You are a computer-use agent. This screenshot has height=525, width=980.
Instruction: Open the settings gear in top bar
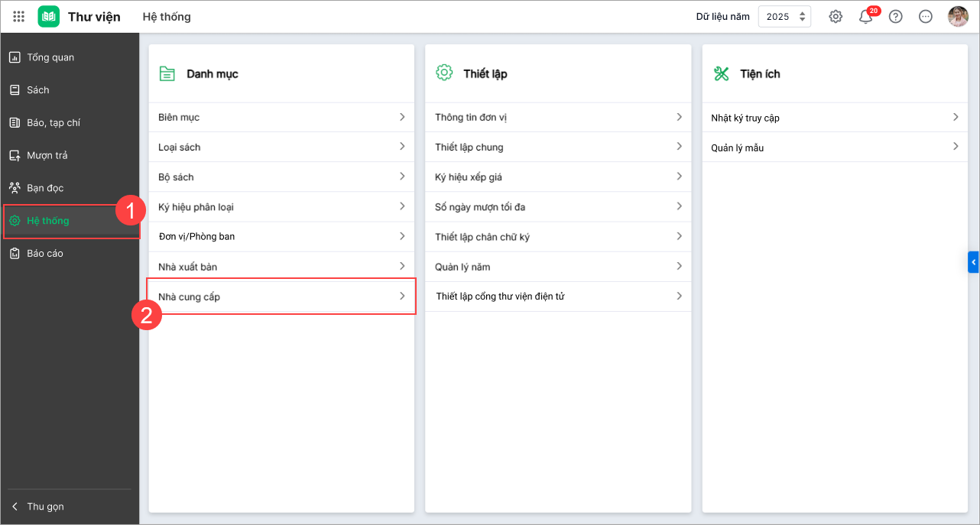(836, 16)
